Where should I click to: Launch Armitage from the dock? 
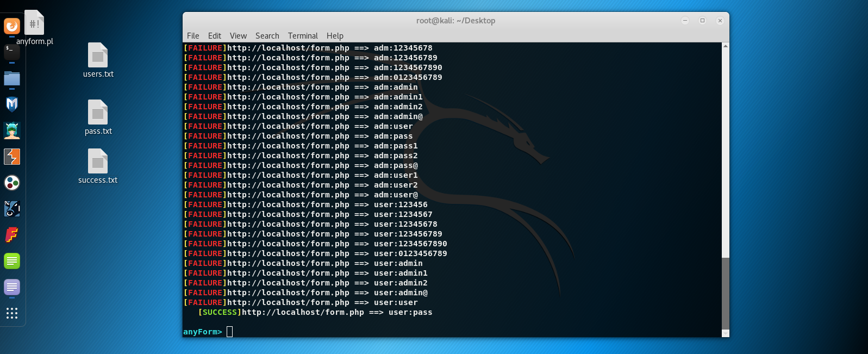click(12, 131)
